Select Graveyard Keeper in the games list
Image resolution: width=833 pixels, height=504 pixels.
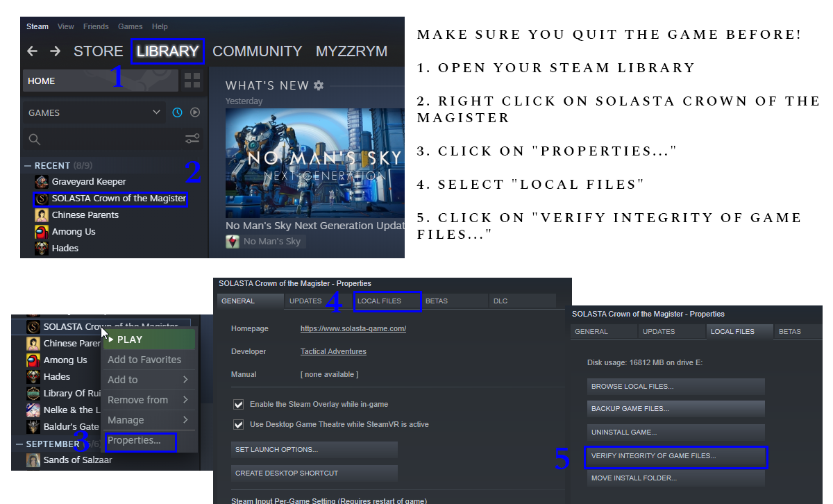click(x=89, y=182)
